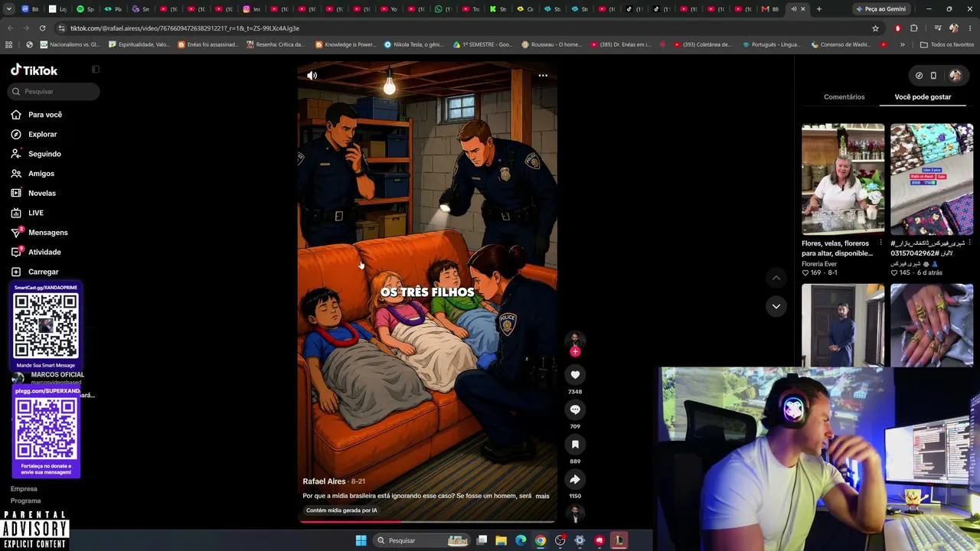The image size is (980, 551).
Task: Share the video using the arrow icon
Action: point(575,479)
